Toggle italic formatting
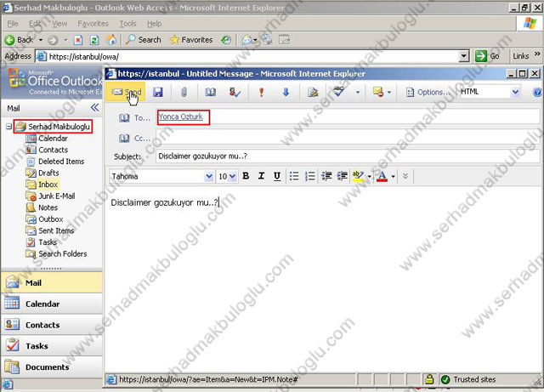544x392 pixels. (261, 176)
